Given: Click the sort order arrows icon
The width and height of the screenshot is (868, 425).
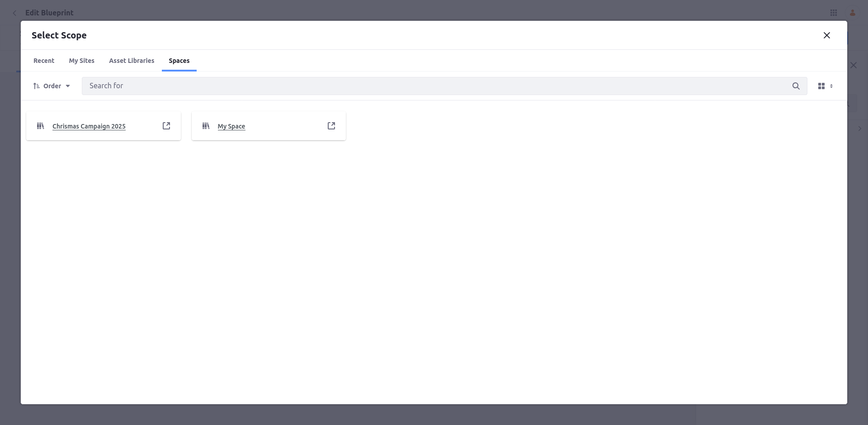Looking at the screenshot, I should (37, 86).
